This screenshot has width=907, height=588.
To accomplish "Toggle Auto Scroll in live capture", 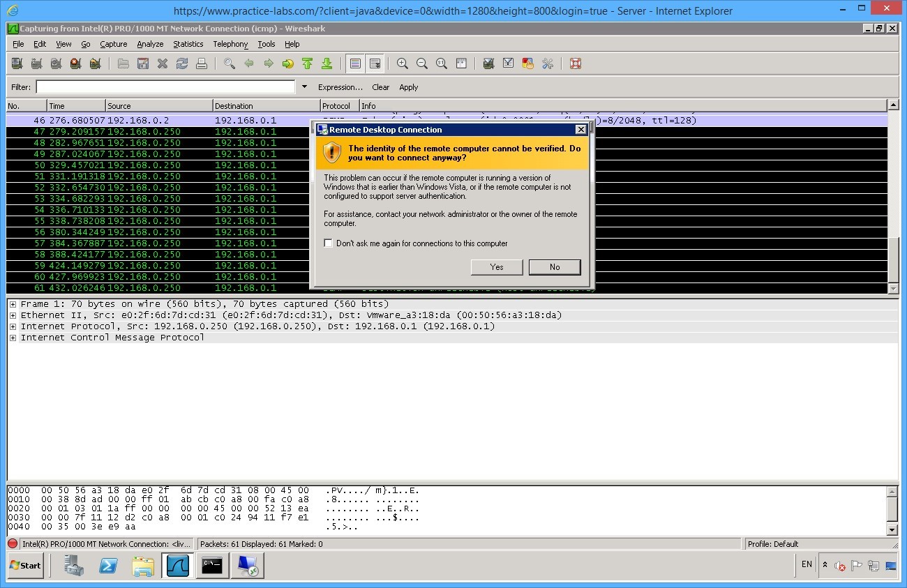I will click(375, 63).
